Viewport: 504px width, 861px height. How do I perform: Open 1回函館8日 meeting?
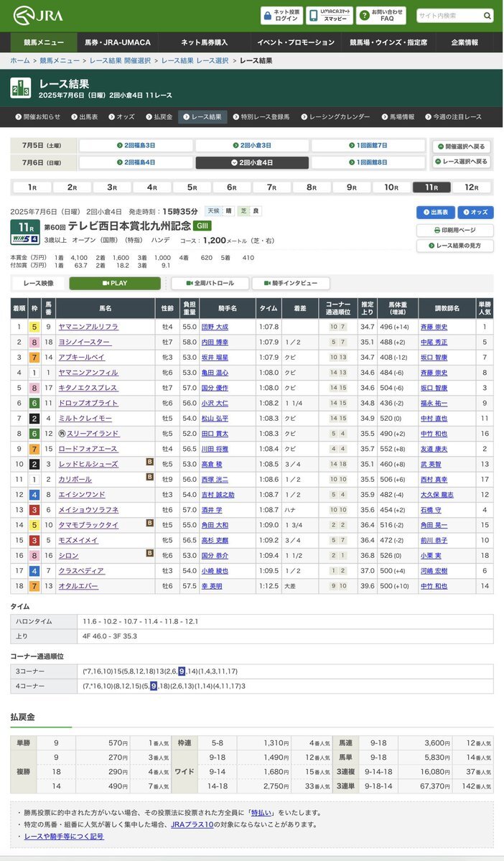pyautogui.click(x=368, y=162)
